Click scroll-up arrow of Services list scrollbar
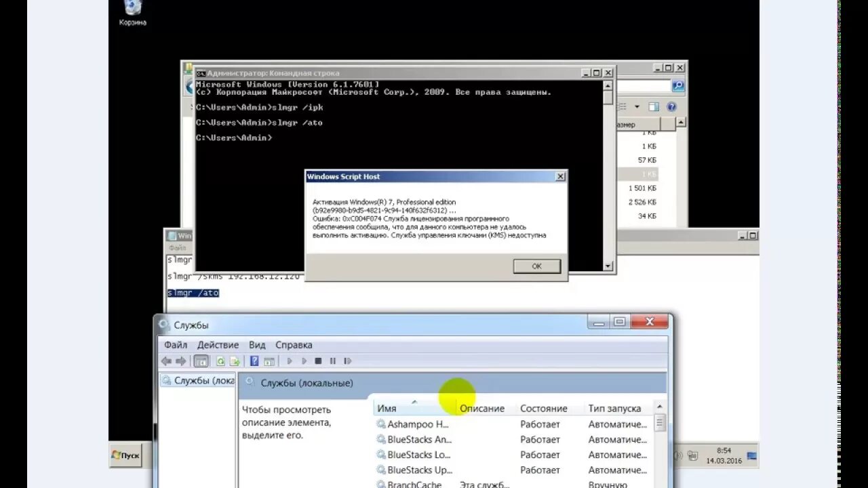 [x=660, y=407]
